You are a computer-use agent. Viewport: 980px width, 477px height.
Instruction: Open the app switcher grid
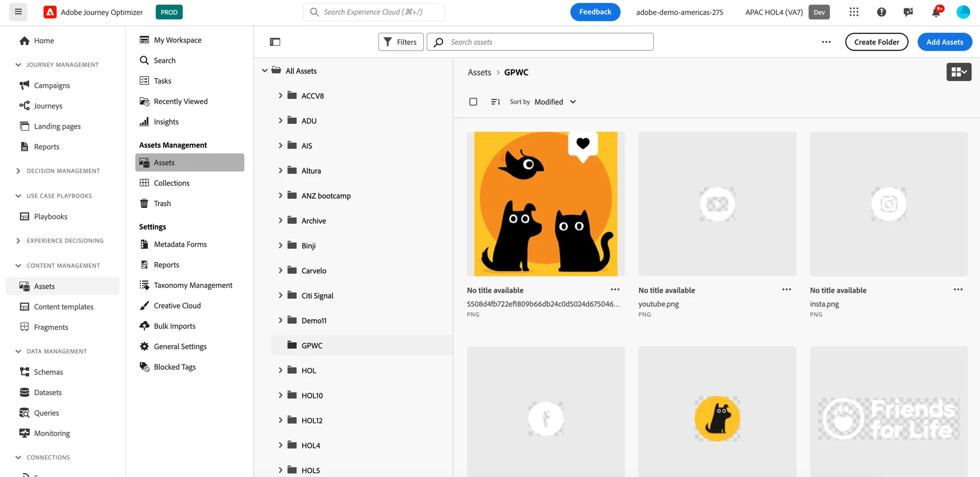854,12
